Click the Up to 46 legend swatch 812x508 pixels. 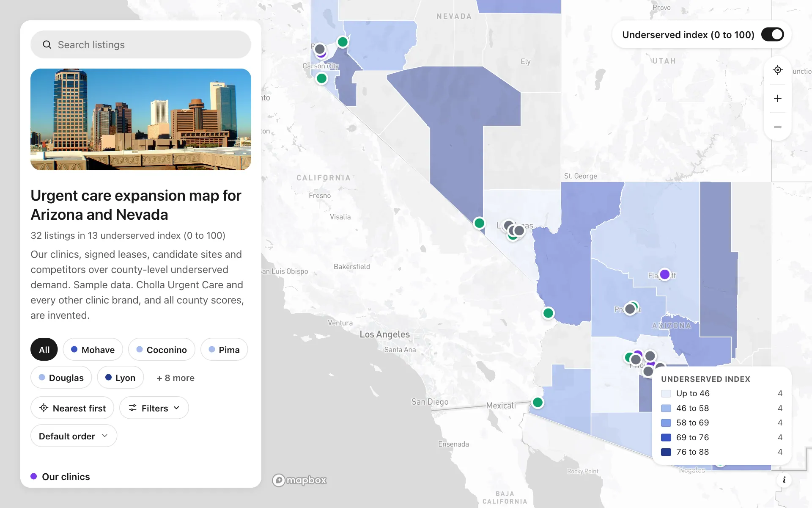pyautogui.click(x=666, y=394)
